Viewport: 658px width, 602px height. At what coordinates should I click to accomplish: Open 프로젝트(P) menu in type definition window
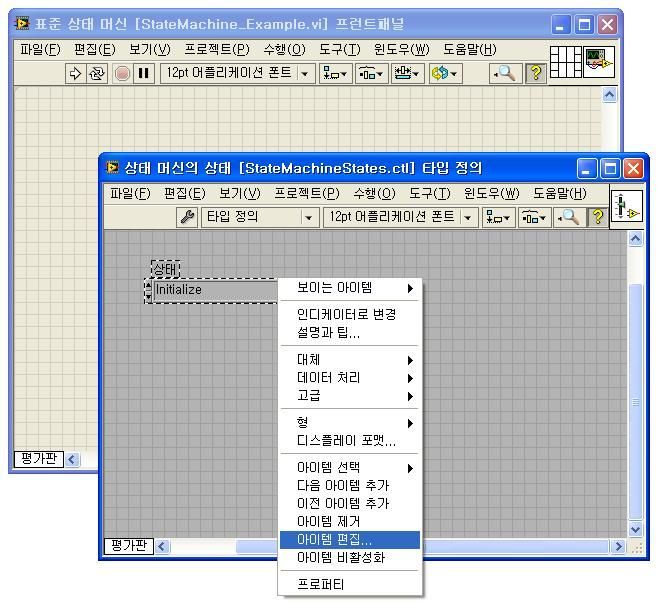coord(307,193)
